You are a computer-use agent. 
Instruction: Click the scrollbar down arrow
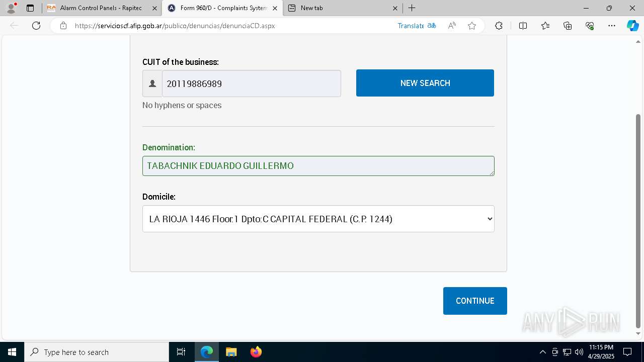(638, 333)
